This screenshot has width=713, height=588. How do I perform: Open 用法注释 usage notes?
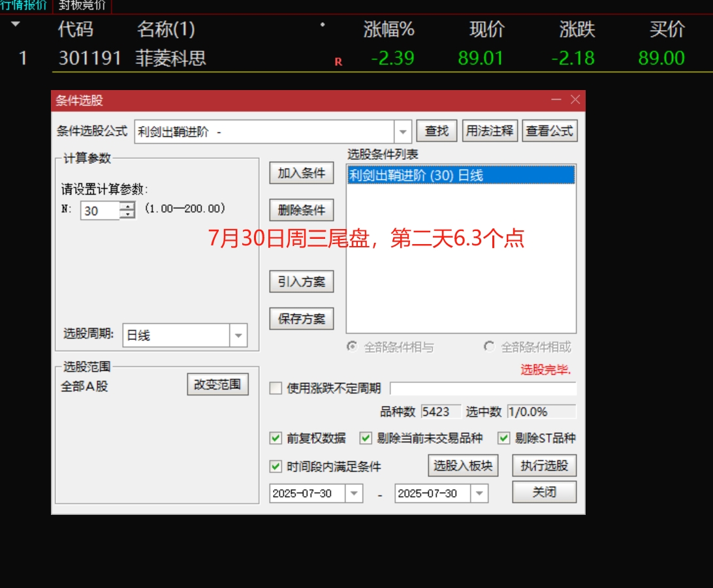point(490,131)
